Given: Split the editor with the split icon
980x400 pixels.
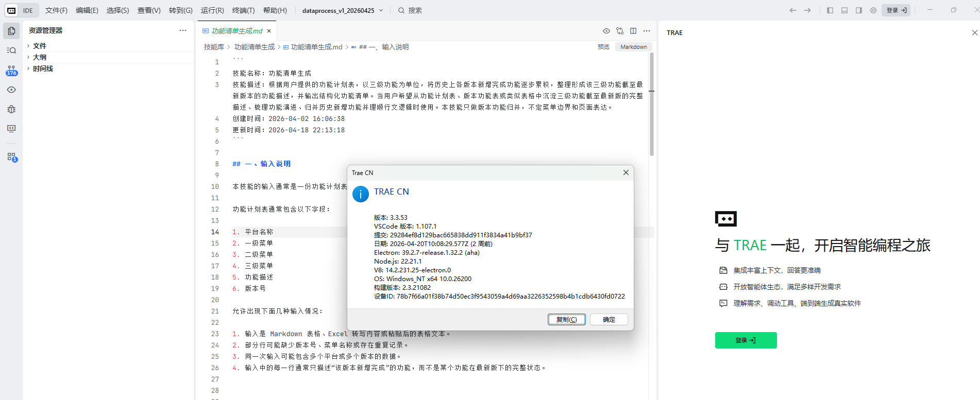Looking at the screenshot, I should (633, 31).
